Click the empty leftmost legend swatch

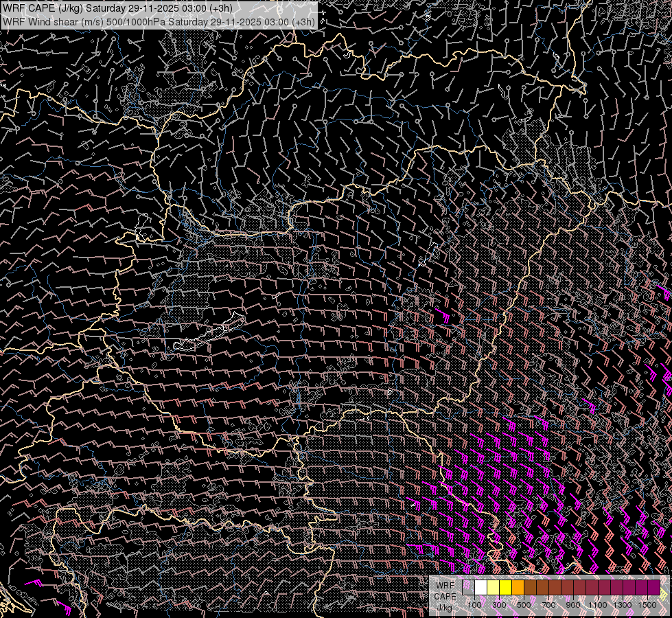point(469,588)
